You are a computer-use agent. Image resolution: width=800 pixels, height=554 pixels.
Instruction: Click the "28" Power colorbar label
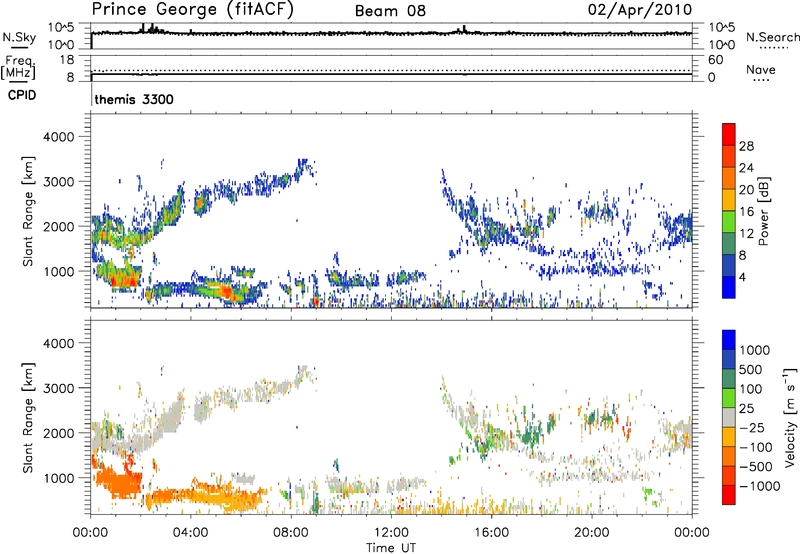[x=746, y=146]
